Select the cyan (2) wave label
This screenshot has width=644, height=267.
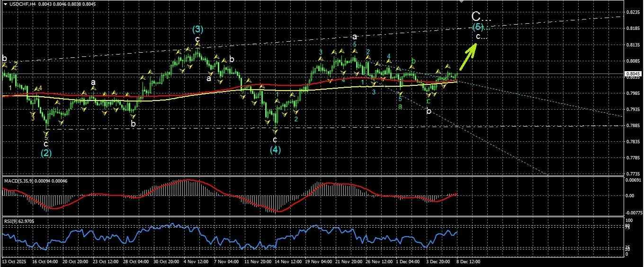(x=46, y=153)
